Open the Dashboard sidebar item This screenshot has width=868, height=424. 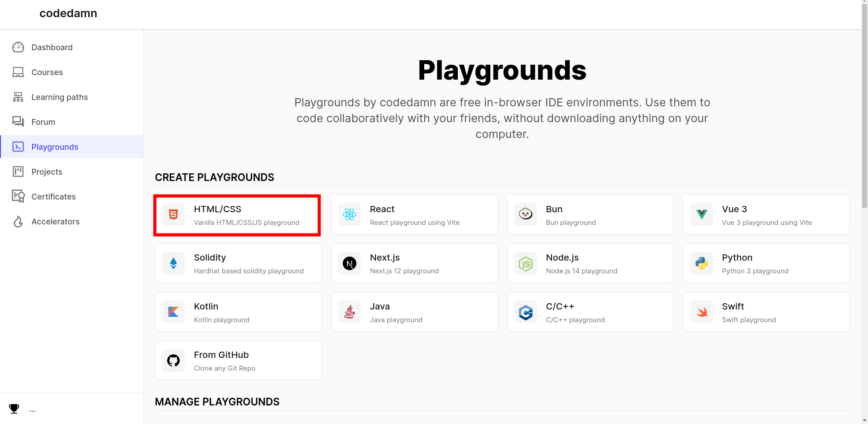(x=52, y=48)
